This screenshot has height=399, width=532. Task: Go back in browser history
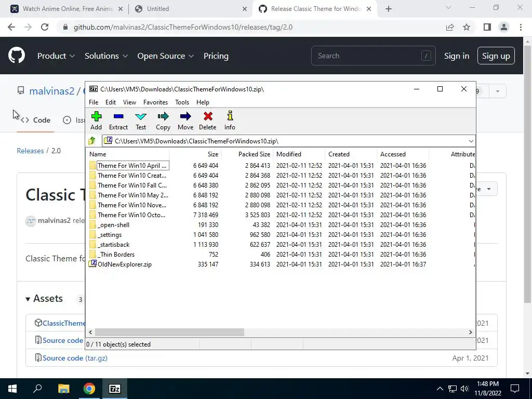point(11,27)
